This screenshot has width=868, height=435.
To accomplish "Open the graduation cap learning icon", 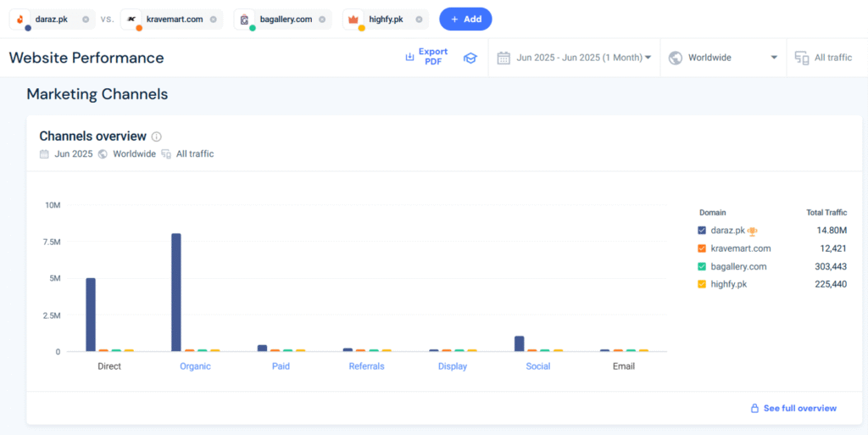I will [x=470, y=58].
